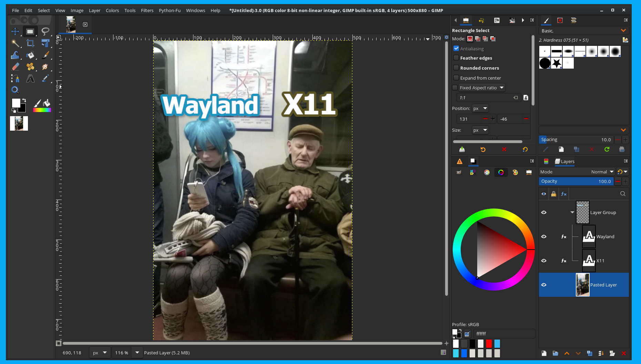Open the Windows menu
Screen dimensions: 641x364
coord(196,10)
